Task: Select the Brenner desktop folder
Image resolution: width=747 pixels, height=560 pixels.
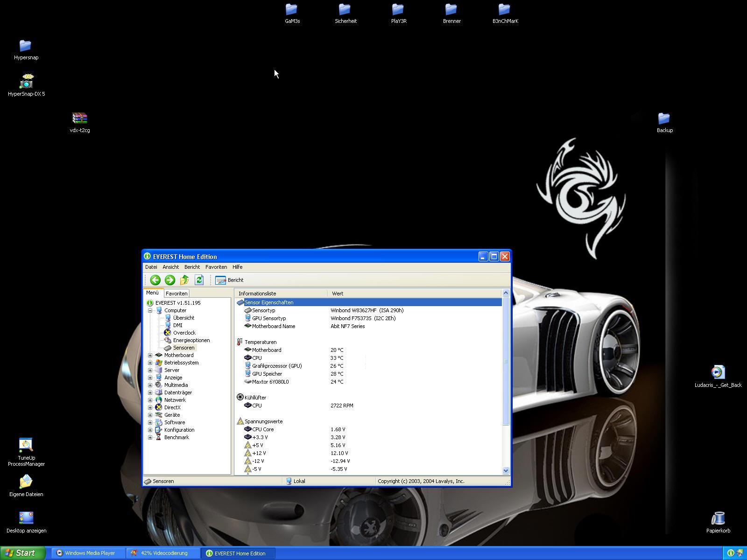Action: [x=451, y=14]
